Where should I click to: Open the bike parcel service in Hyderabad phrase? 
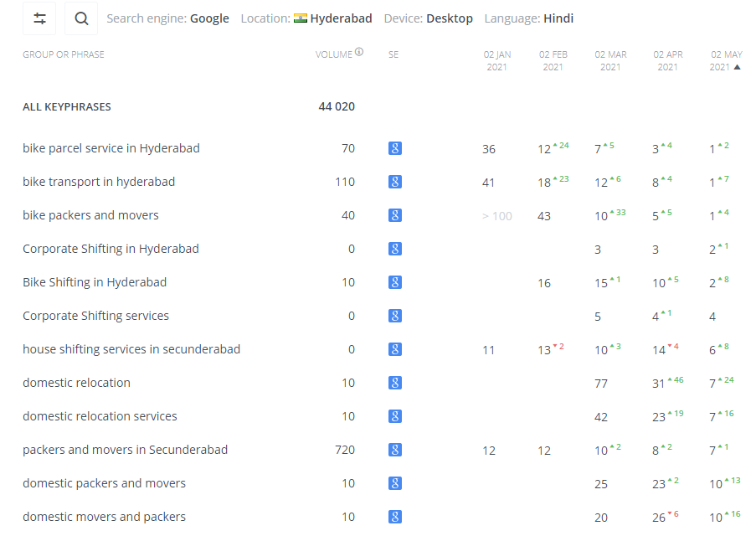point(111,148)
